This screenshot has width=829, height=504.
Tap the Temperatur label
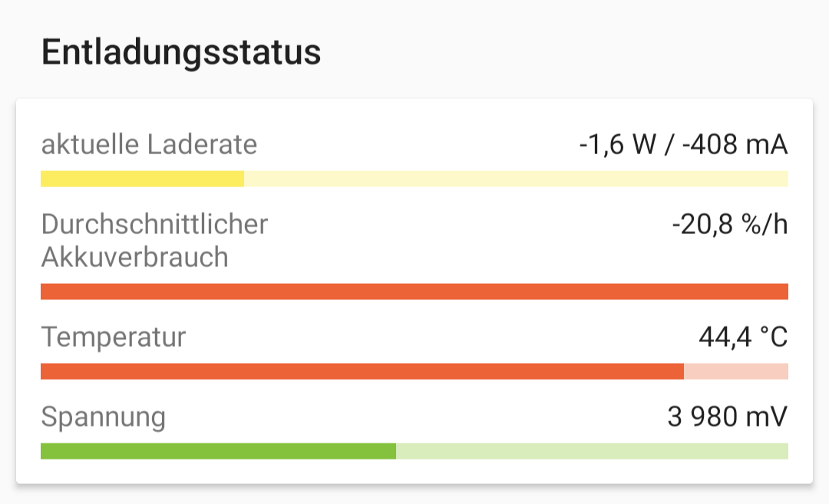(x=114, y=337)
